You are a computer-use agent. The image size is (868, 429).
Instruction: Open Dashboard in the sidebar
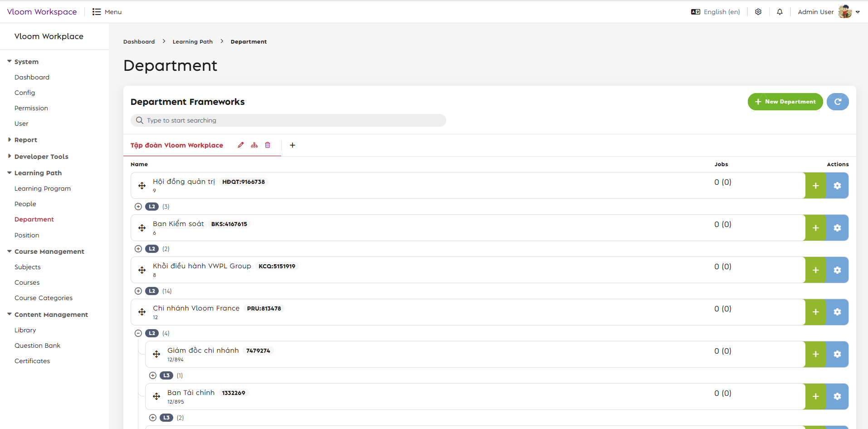32,77
